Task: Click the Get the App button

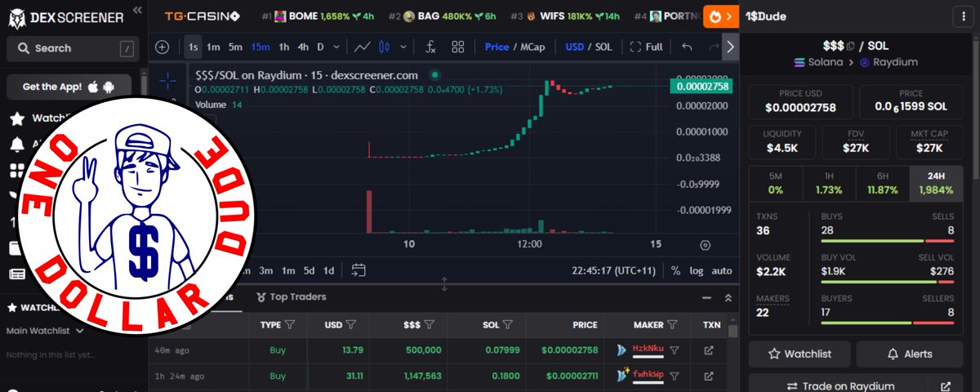Action: pyautogui.click(x=69, y=87)
